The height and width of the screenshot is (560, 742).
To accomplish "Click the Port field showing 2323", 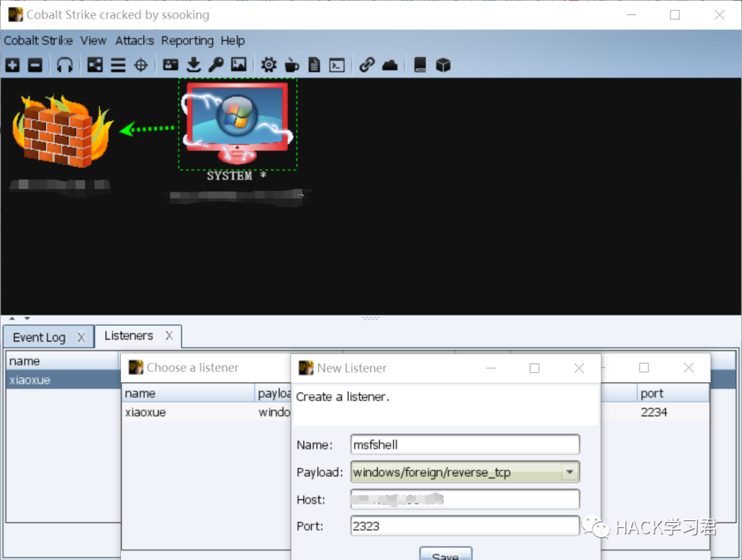I will coord(465,526).
